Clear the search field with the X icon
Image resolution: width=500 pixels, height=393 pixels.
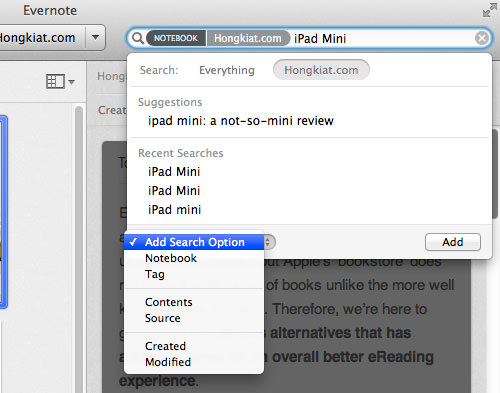pyautogui.click(x=482, y=38)
